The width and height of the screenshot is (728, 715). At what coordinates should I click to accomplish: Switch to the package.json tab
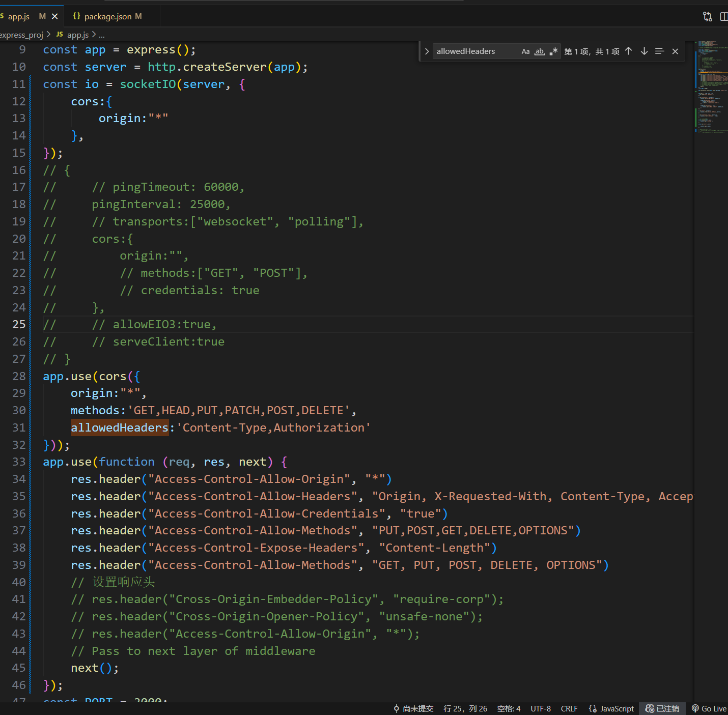click(107, 17)
